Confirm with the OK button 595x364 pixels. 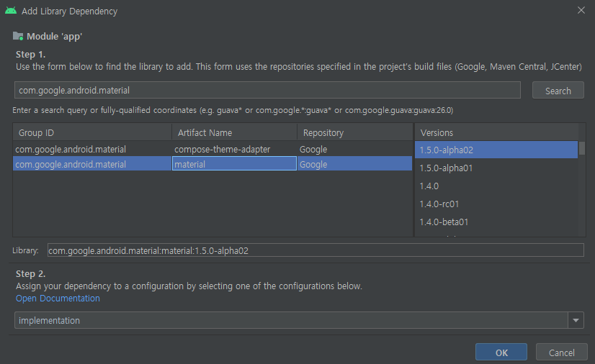coord(501,352)
